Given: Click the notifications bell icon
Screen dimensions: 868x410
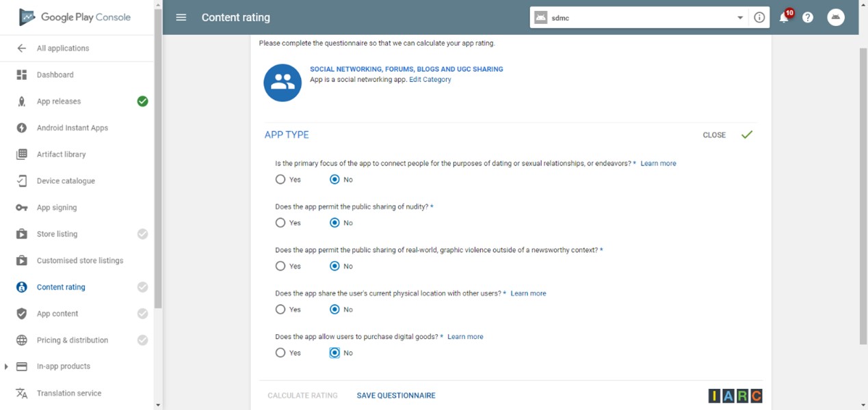Looking at the screenshot, I should 784,18.
